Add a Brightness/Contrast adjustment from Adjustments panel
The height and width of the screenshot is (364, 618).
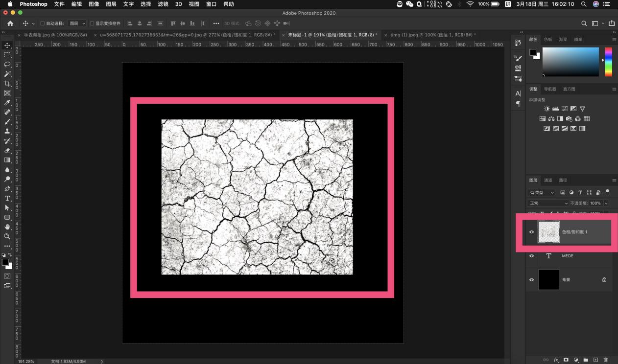tap(547, 109)
